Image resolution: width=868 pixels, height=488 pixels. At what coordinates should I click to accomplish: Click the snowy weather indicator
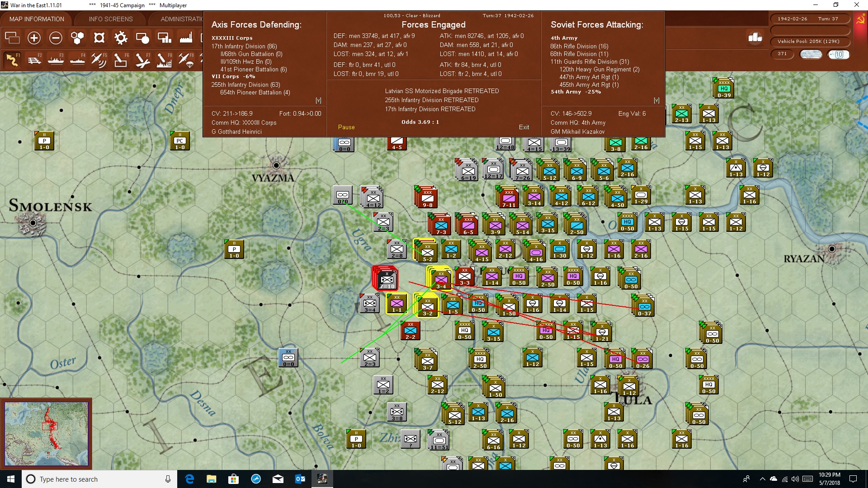pyautogui.click(x=811, y=54)
